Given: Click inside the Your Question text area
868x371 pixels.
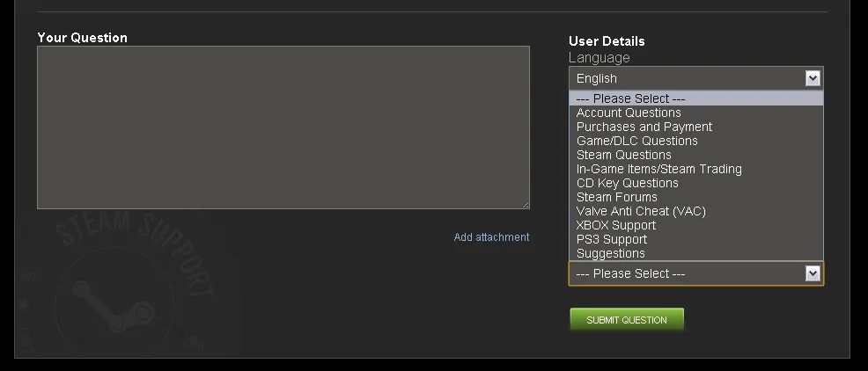Looking at the screenshot, I should [x=283, y=127].
